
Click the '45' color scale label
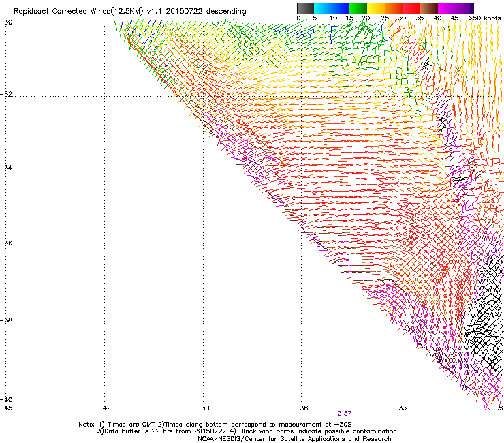click(x=454, y=18)
